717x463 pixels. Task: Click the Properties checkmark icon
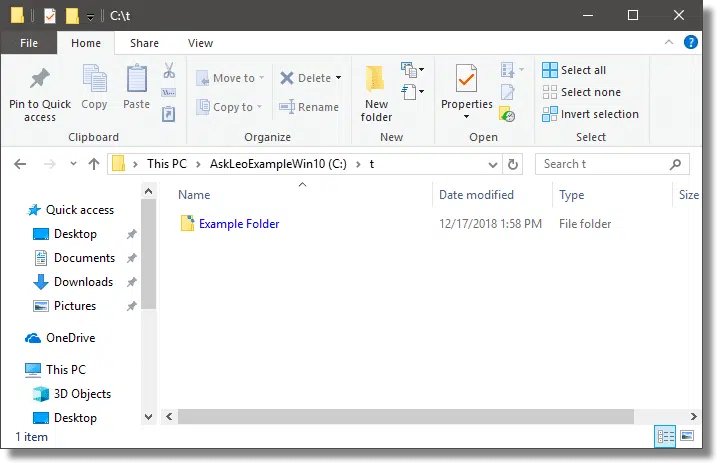click(466, 79)
